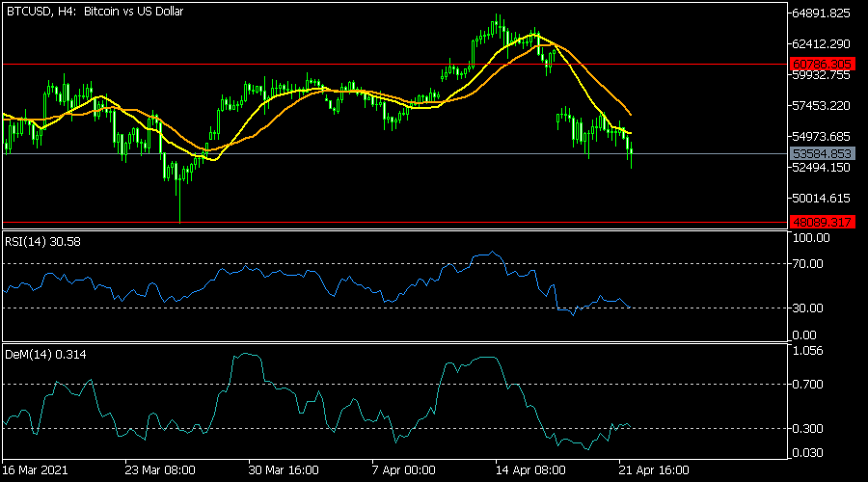
Task: Click the RSI 0.00 scale value
Action: pos(804,335)
